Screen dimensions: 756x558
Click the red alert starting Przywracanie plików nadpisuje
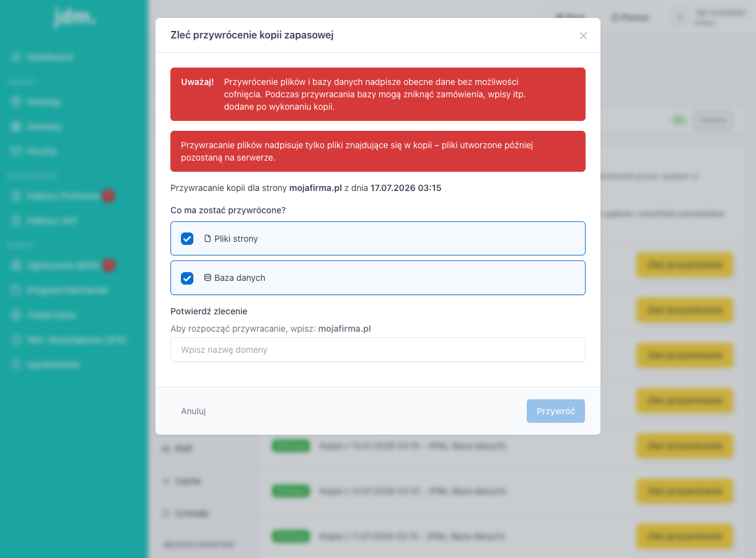(x=378, y=151)
